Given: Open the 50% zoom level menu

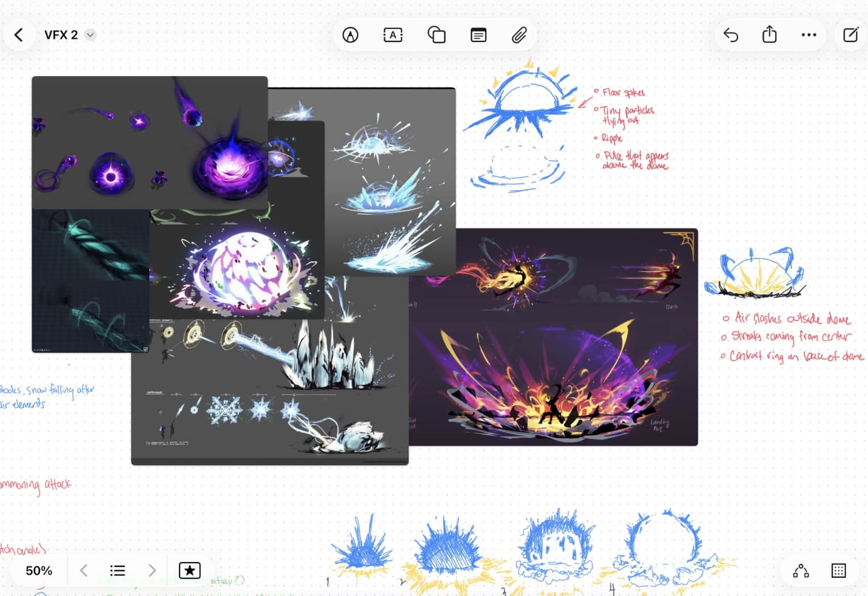Looking at the screenshot, I should 39,570.
